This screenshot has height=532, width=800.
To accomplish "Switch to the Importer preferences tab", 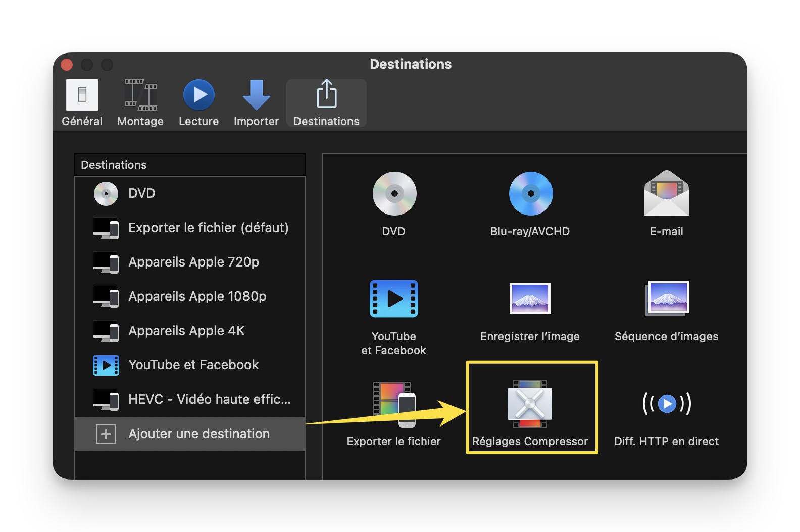I will [x=256, y=103].
